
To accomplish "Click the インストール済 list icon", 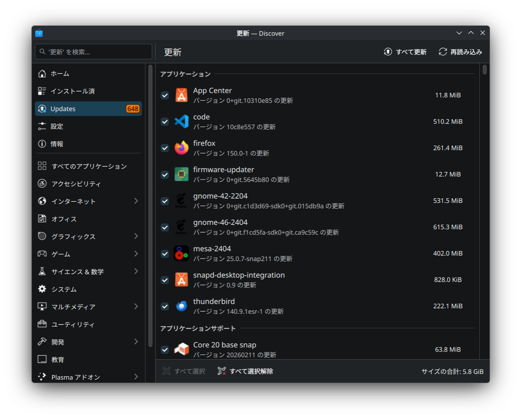I will tap(42, 91).
